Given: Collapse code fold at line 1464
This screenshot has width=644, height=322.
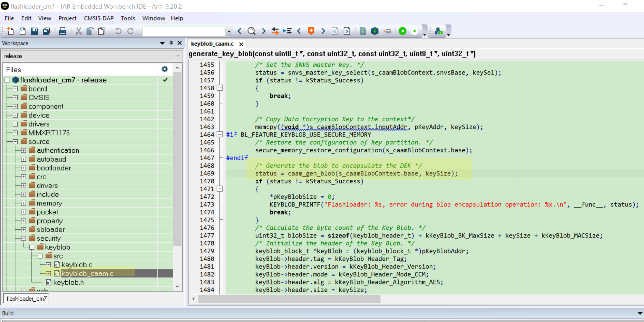Looking at the screenshot, I should pyautogui.click(x=219, y=134).
